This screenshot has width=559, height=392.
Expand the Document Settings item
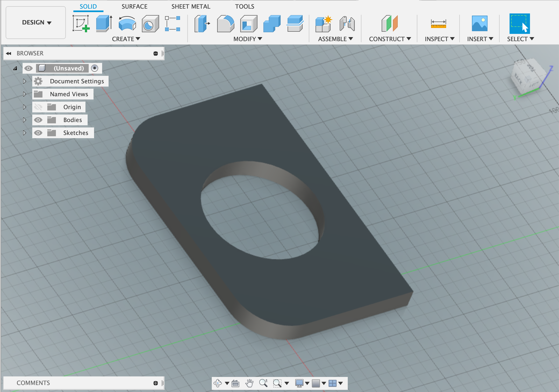[x=24, y=80]
